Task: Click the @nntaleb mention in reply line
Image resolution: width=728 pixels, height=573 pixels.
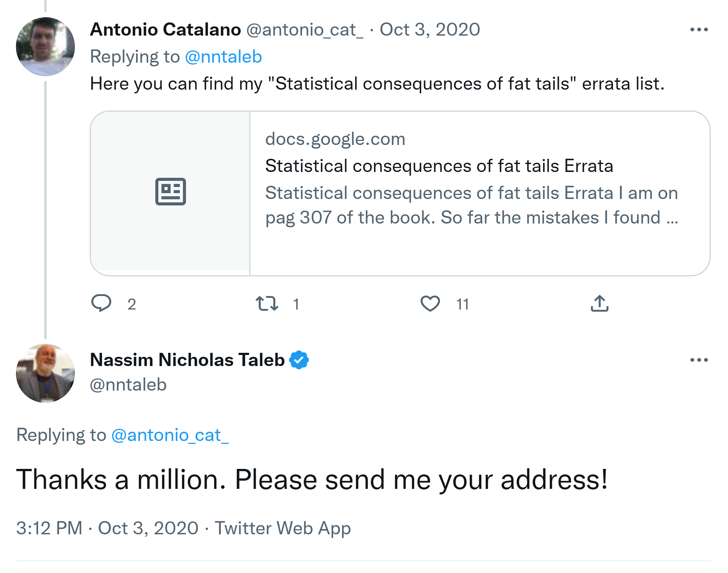Action: (223, 57)
